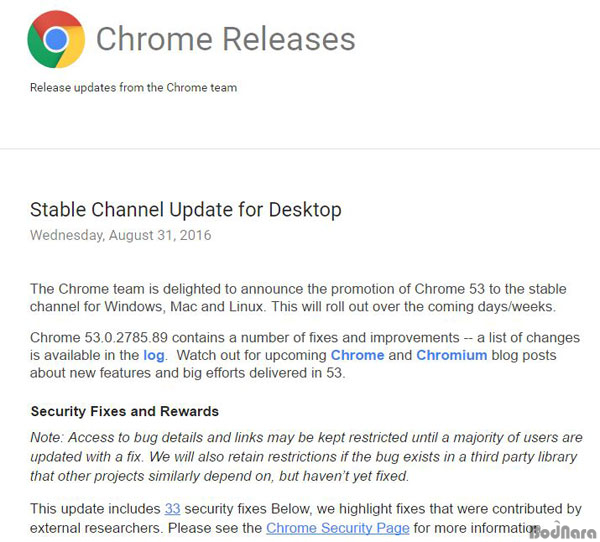Open the Chrome Releases blog title

(226, 39)
